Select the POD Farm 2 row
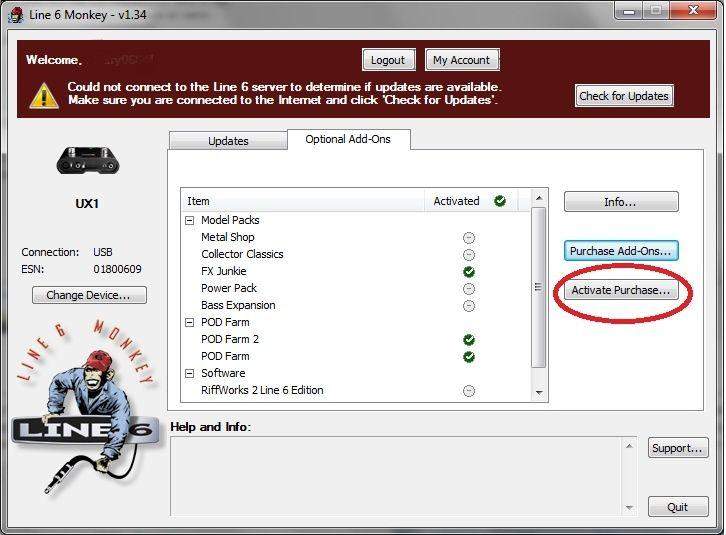 tap(356, 340)
